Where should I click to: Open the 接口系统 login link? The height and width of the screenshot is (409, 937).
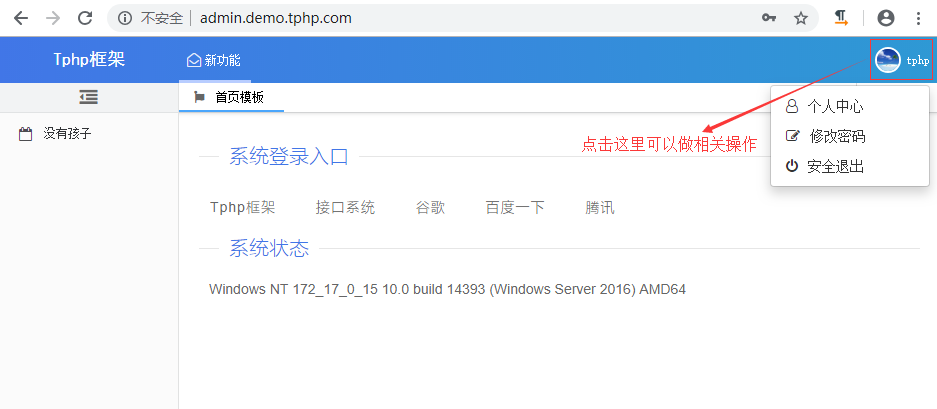[x=345, y=207]
